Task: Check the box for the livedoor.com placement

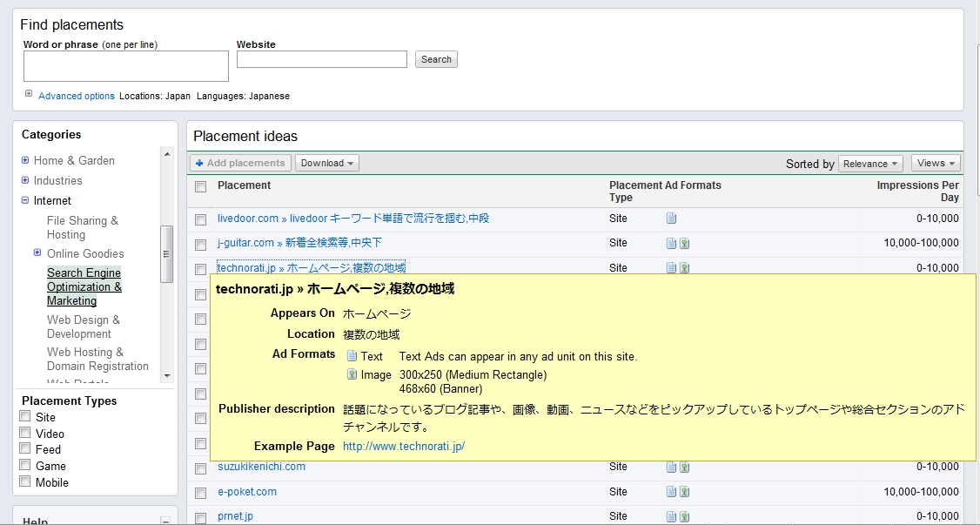Action: point(201,219)
